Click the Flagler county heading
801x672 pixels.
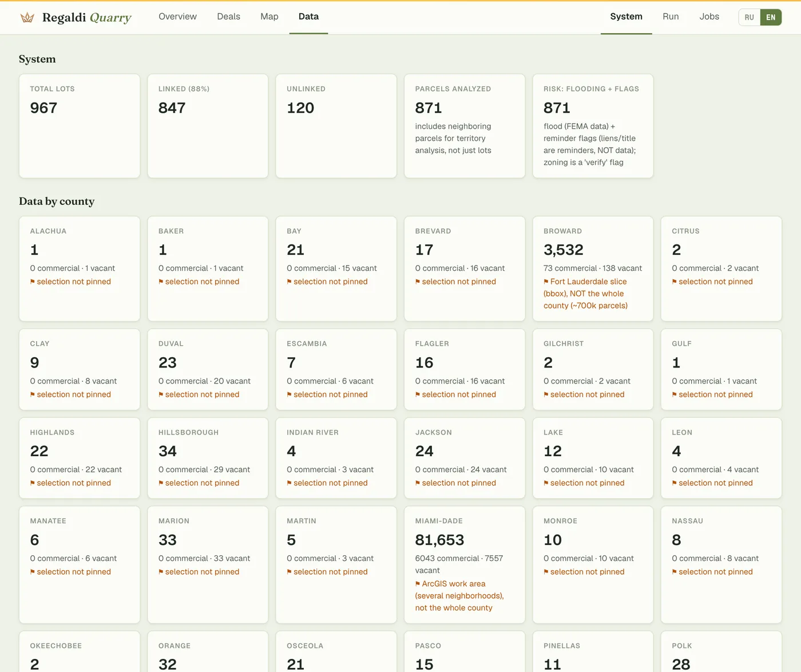432,344
